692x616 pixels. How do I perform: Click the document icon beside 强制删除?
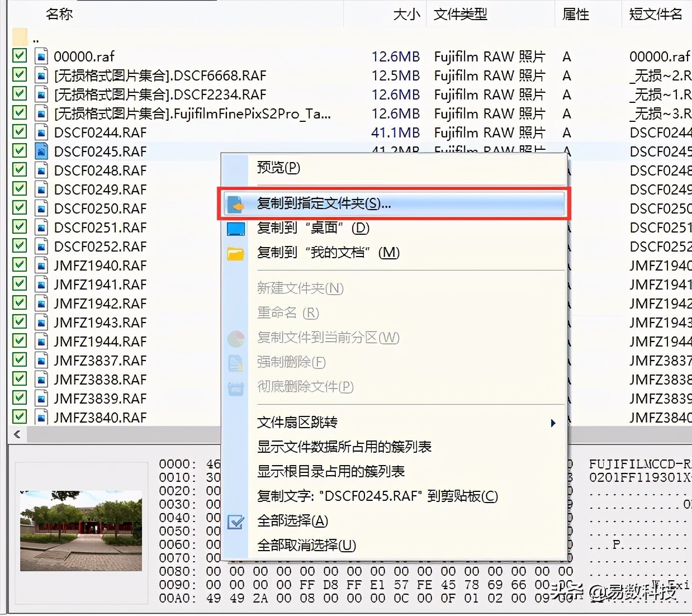[236, 362]
